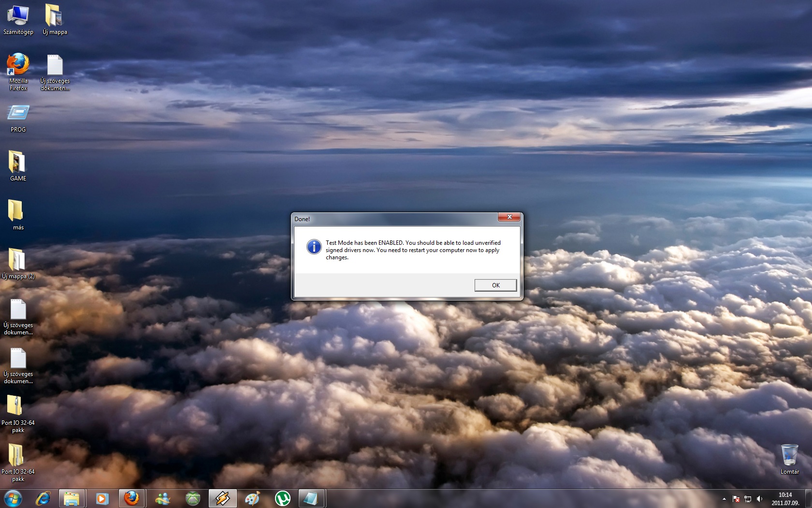The height and width of the screenshot is (508, 812).
Task: Click the network tray icon
Action: pyautogui.click(x=748, y=499)
